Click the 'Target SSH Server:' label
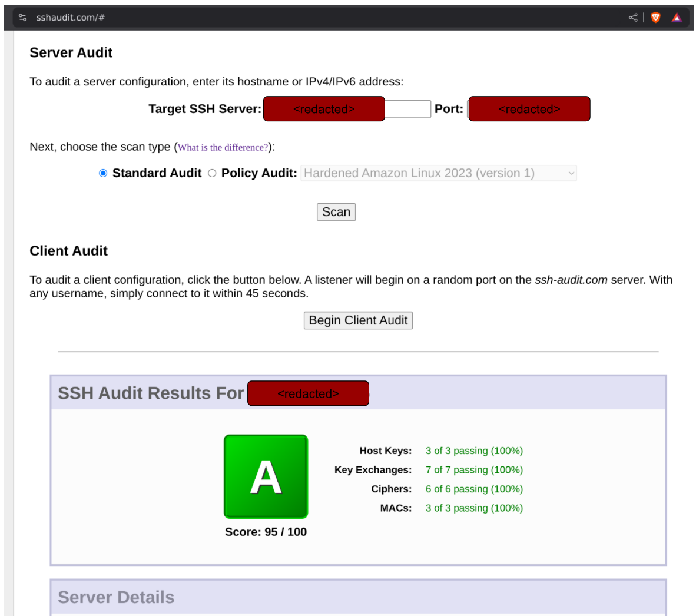Image resolution: width=696 pixels, height=616 pixels. tap(205, 109)
